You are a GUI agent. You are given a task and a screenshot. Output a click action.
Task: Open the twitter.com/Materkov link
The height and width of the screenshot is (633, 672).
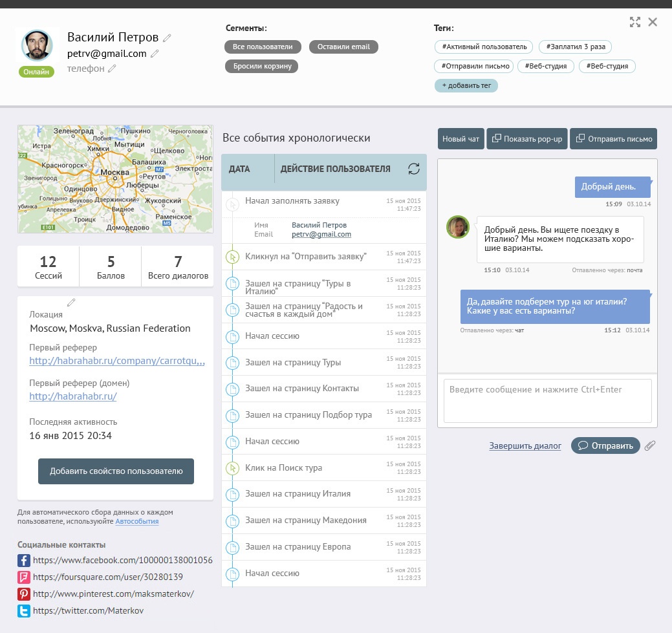(x=89, y=611)
